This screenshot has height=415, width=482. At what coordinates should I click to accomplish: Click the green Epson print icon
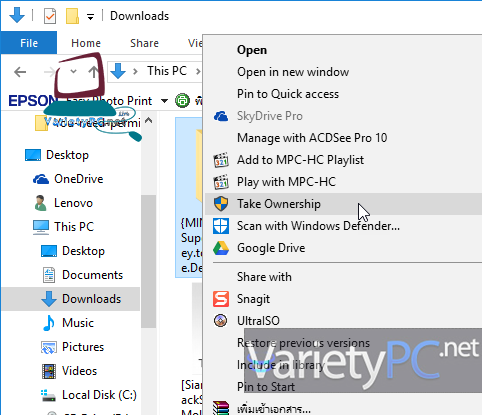[x=182, y=100]
